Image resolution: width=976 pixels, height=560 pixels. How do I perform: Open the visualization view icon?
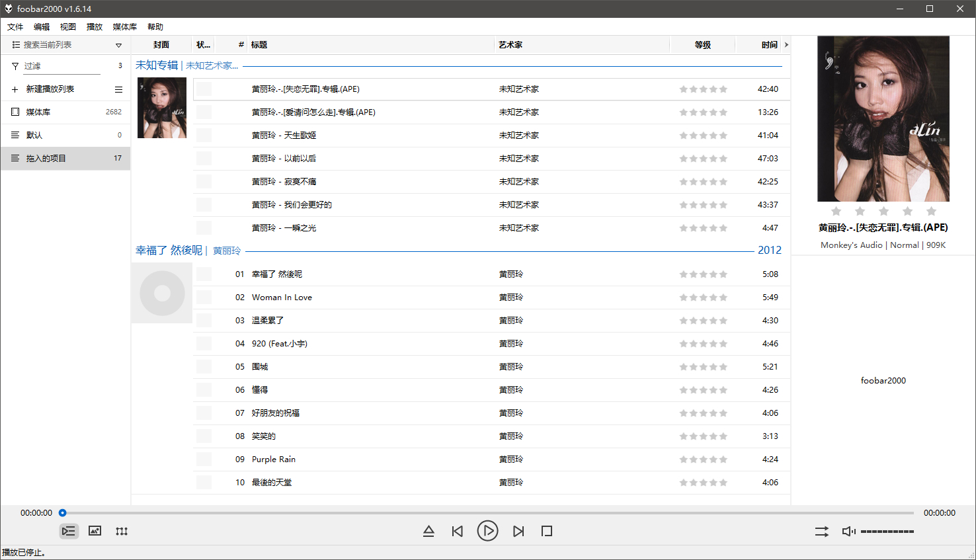[122, 531]
